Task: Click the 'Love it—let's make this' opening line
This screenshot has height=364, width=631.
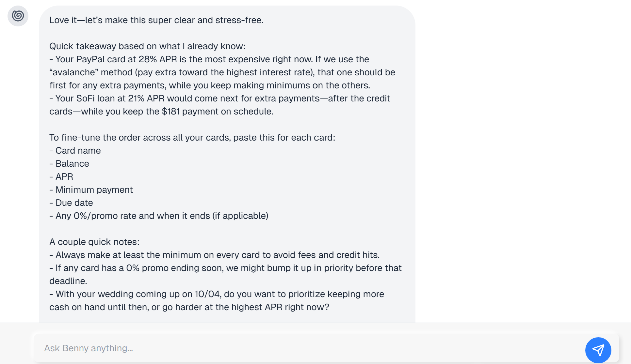Action: tap(156, 20)
